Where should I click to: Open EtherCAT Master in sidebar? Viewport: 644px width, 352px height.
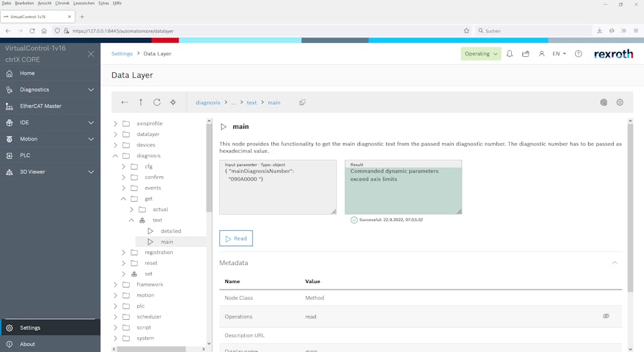[40, 106]
